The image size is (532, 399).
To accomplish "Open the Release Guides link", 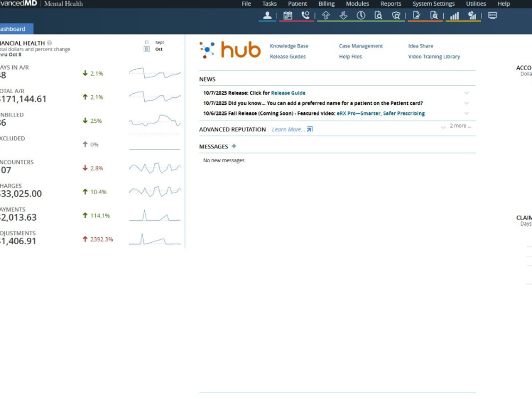I will [x=288, y=57].
